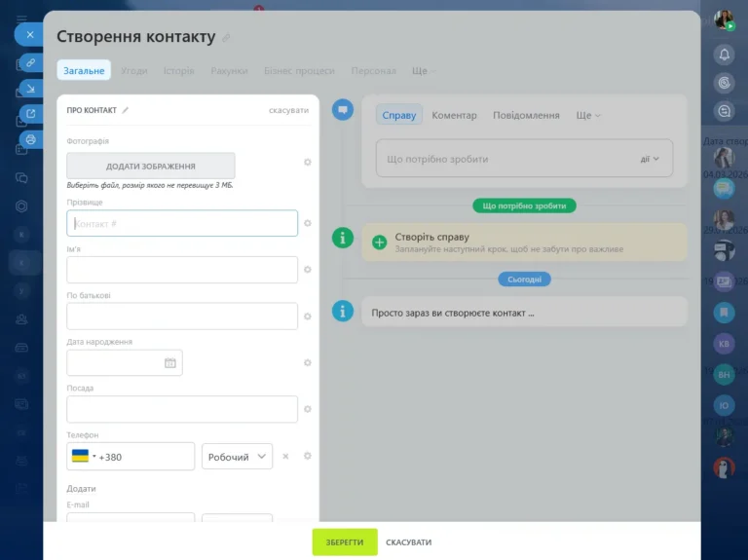Image resolution: width=748 pixels, height=560 pixels.
Task: Click the copy link icon on side panel
Action: 30,62
